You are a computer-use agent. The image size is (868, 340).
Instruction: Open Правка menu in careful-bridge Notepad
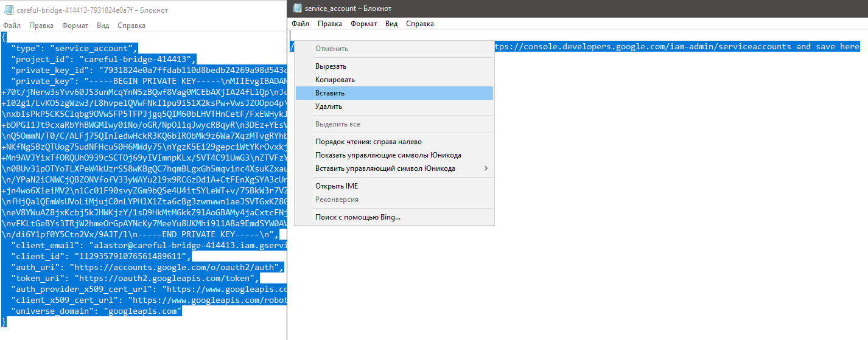click(x=41, y=26)
